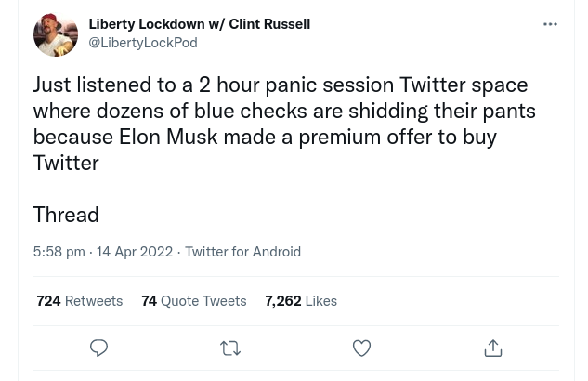This screenshot has height=381, width=588.
Task: Open Liberty Lockdown w/ Clint Russell profile name
Action: 199,24
